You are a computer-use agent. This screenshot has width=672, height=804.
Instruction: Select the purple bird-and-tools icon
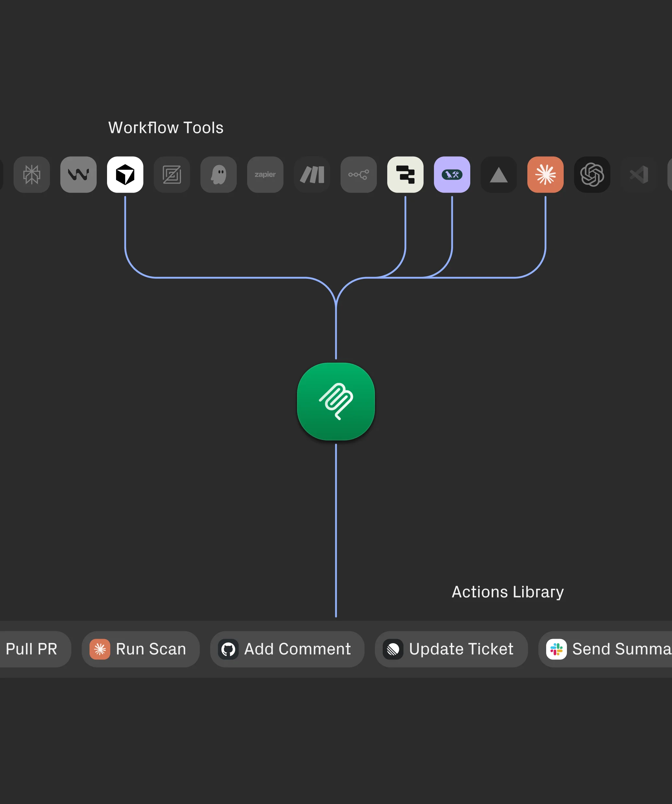(452, 175)
